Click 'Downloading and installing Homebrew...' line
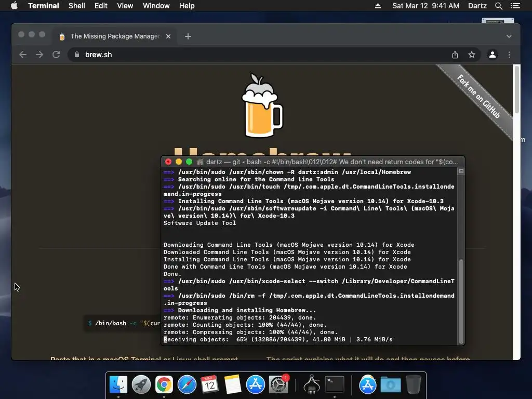Screen dimensions: 532x399 click(240, 310)
